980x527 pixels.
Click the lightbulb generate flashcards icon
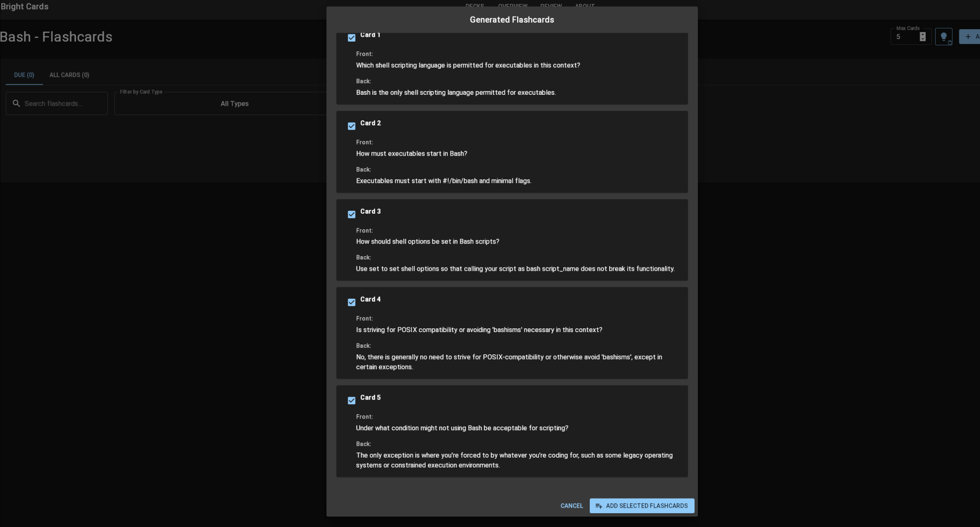tap(944, 37)
